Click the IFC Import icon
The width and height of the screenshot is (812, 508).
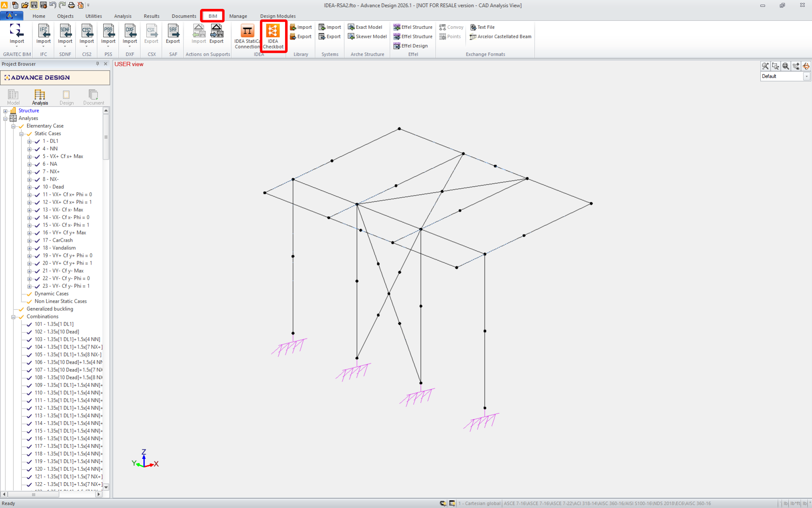click(x=44, y=31)
